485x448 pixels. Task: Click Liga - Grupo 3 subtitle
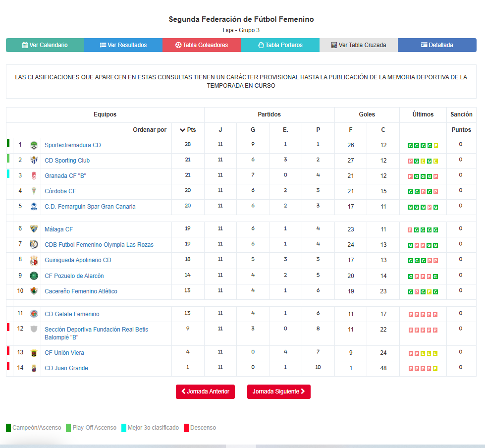click(241, 30)
